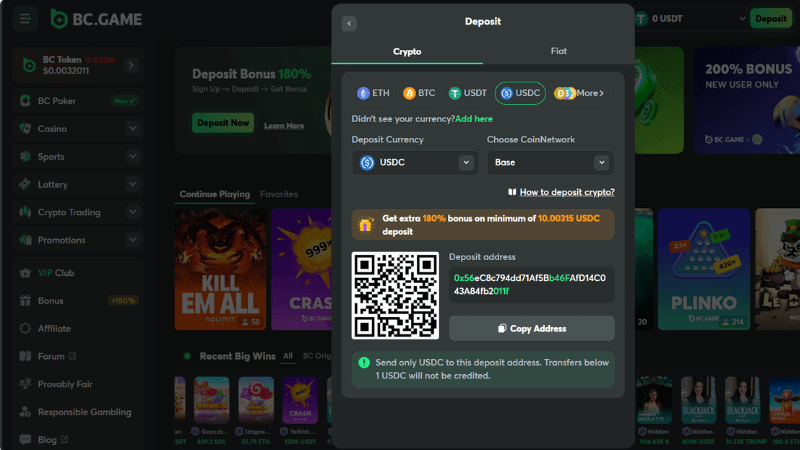The height and width of the screenshot is (450, 800).
Task: Click the deposit address text
Action: pyautogui.click(x=530, y=285)
